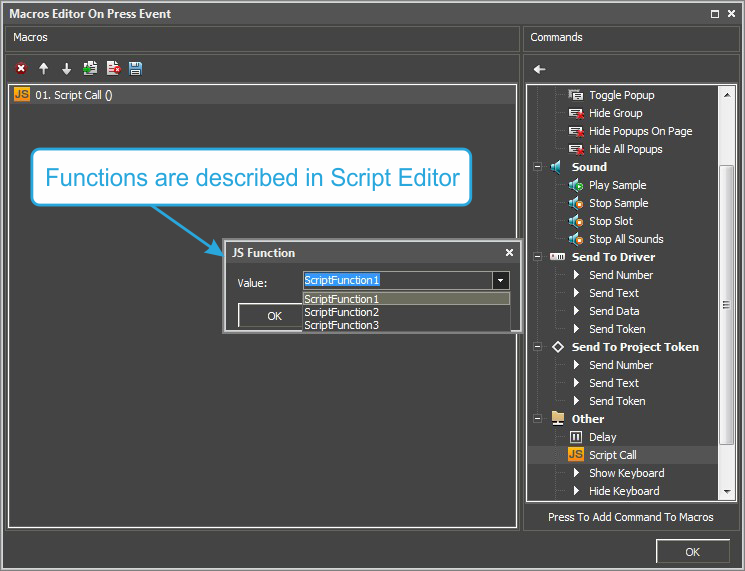Open the JS Function Value dropdown arrow
The height and width of the screenshot is (571, 745).
(501, 281)
